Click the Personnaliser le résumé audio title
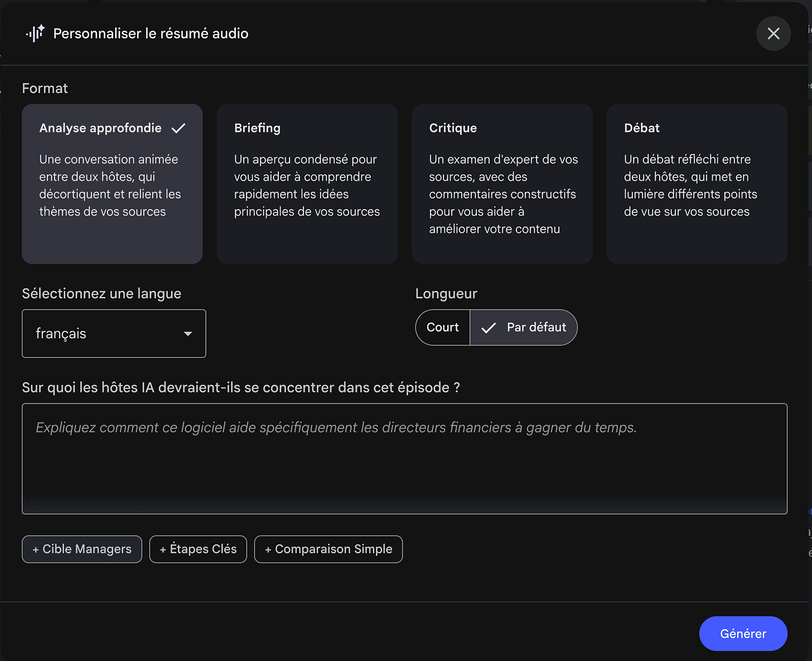Viewport: 812px width, 661px height. pyautogui.click(x=151, y=33)
